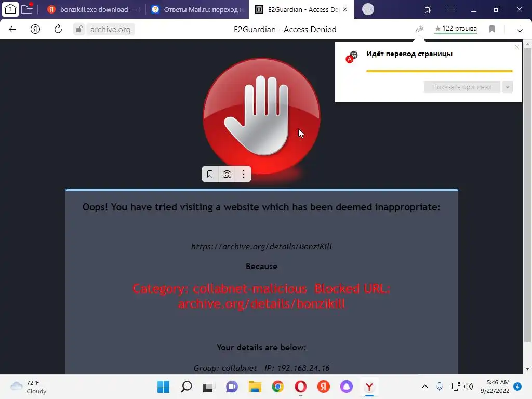Click the Показать оригинал button
532x399 pixels.
[x=462, y=87]
